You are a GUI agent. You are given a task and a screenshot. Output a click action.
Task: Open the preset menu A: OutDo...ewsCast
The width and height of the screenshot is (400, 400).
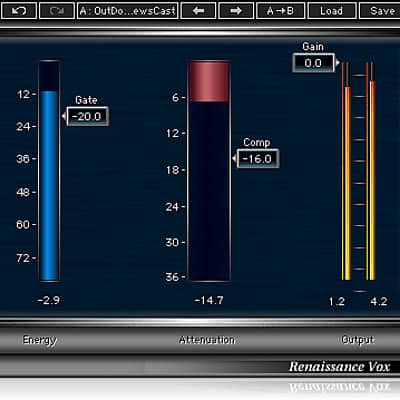[128, 11]
